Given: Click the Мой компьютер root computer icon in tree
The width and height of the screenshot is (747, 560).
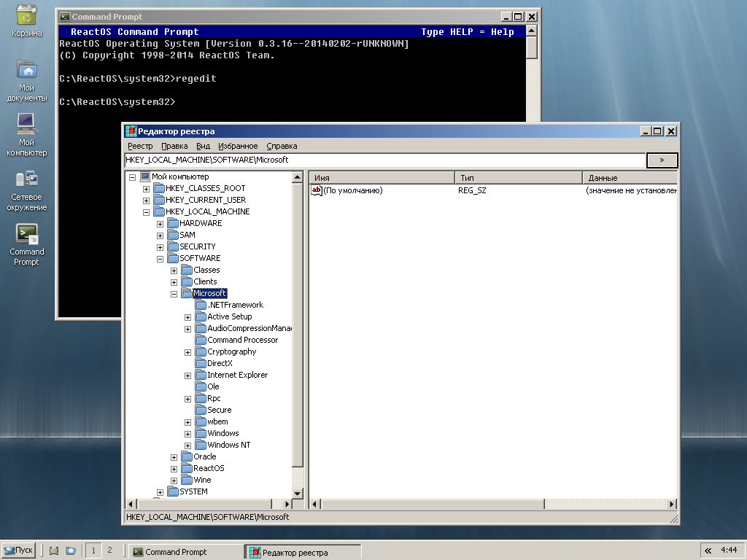Looking at the screenshot, I should click(x=145, y=176).
